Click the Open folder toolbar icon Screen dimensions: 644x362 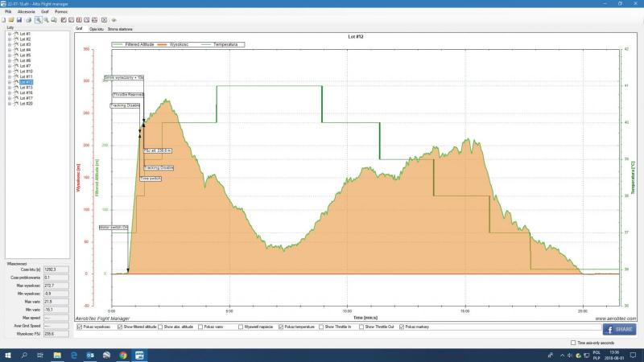(x=11, y=19)
